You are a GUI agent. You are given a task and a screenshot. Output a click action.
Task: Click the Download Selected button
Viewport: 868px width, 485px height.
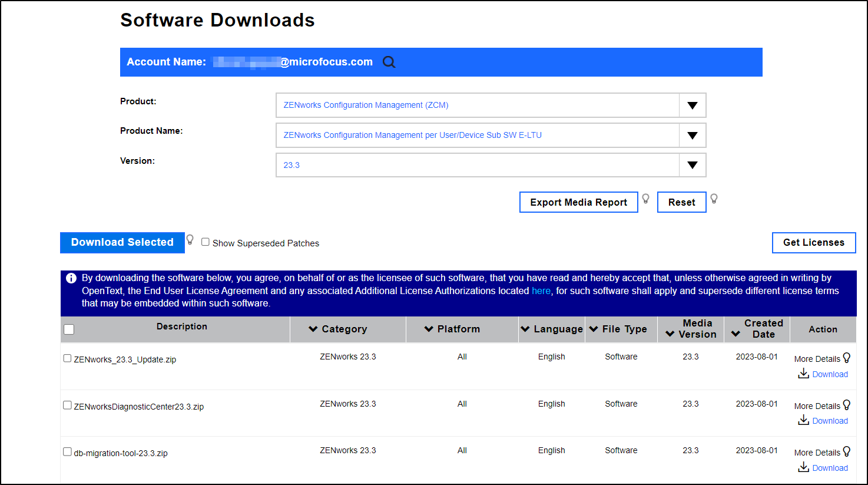click(122, 243)
